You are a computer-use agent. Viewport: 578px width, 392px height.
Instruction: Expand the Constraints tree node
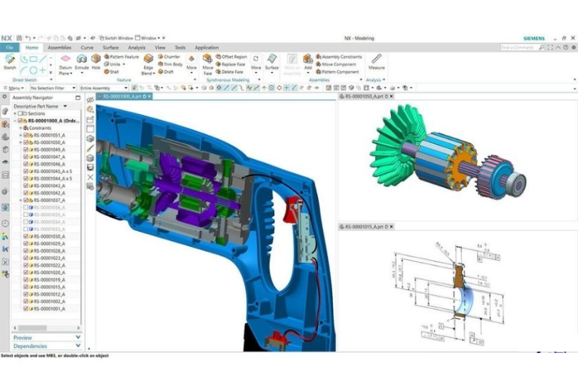(x=21, y=128)
